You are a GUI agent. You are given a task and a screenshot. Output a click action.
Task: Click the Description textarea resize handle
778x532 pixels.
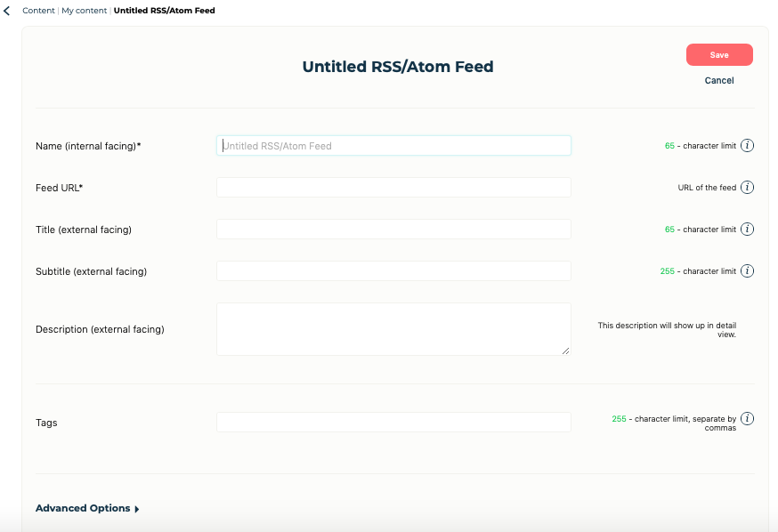565,351
